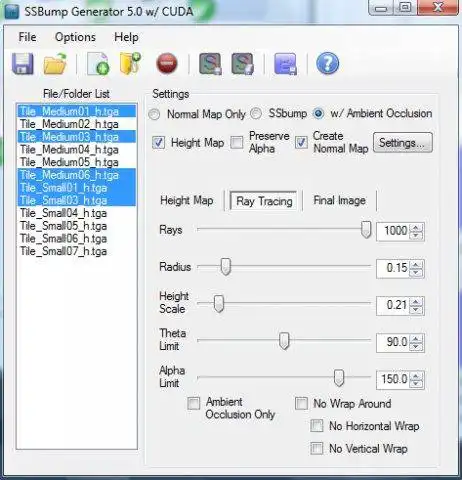Remove selected items with the red minus icon
The width and height of the screenshot is (462, 480).
(167, 63)
